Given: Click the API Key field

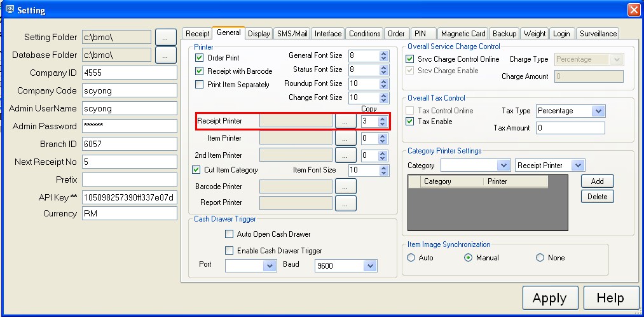Looking at the screenshot, I should (130, 198).
